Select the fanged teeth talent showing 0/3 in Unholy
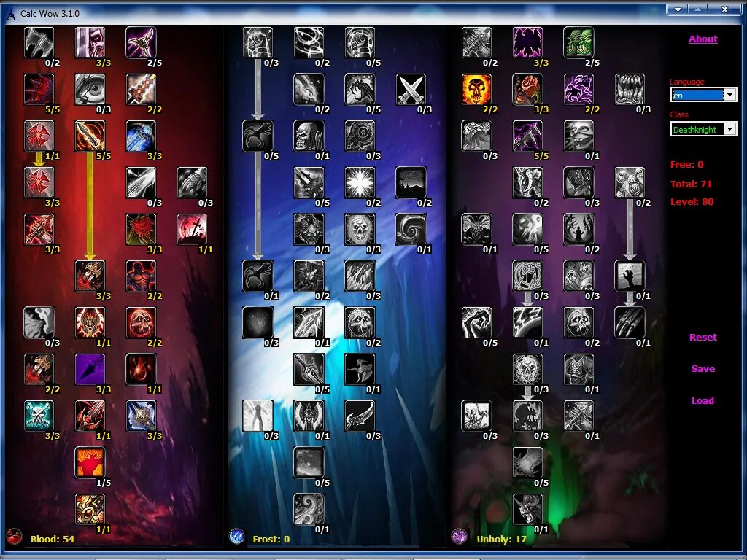This screenshot has width=747, height=560. [630, 89]
